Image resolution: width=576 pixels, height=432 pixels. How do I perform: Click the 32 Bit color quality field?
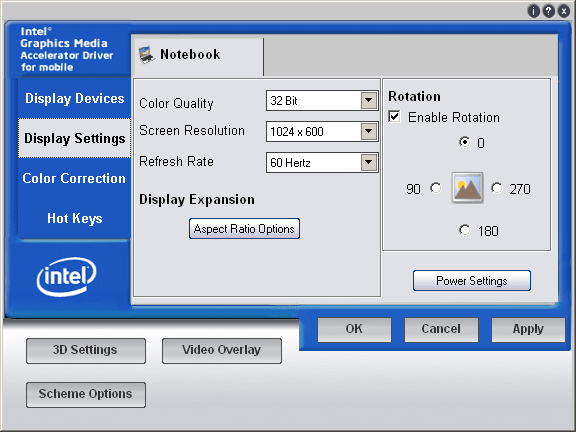[322, 100]
